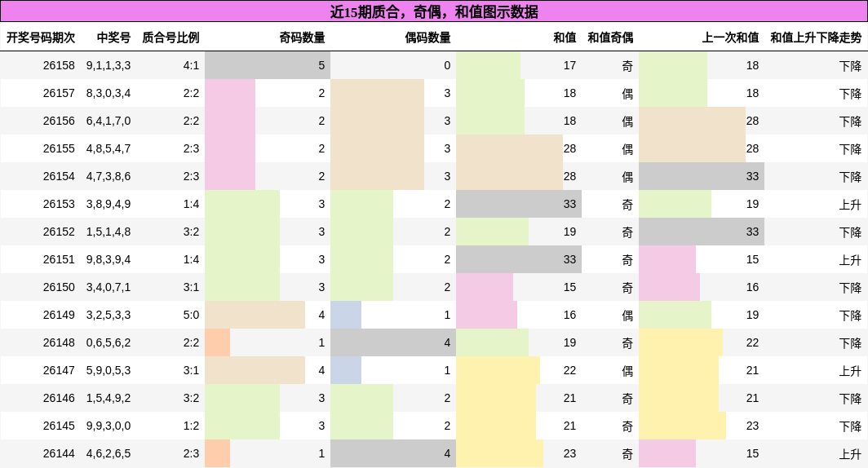Viewport: 868px width, 468px height.
Task: Click winning numbers 9,9,3,0,0
Action: click(108, 426)
